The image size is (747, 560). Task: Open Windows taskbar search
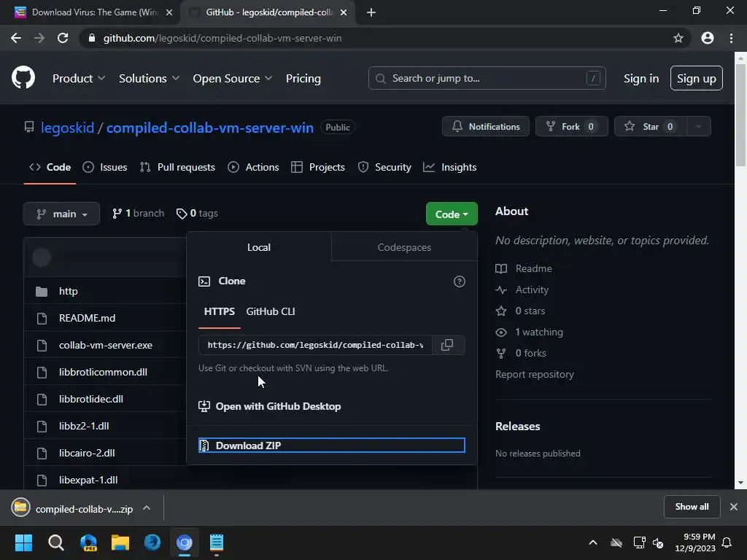[x=55, y=542]
